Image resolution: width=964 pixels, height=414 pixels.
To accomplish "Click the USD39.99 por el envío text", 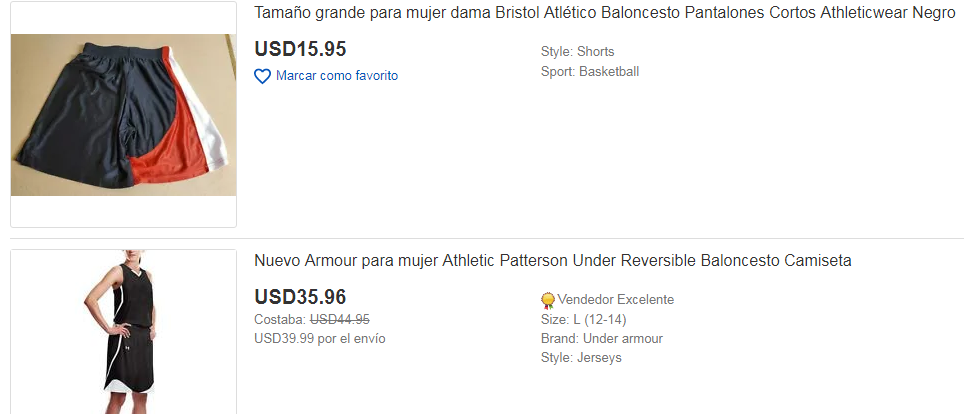I will point(319,338).
